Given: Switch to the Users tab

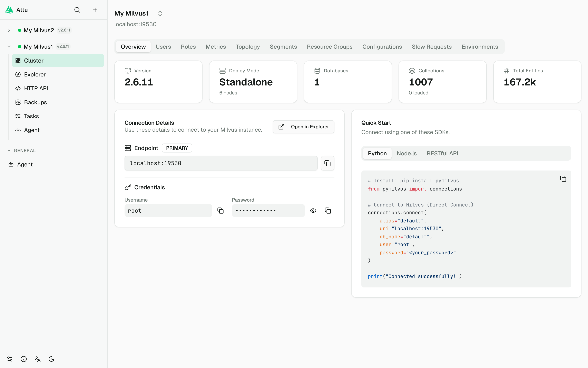Looking at the screenshot, I should (163, 46).
